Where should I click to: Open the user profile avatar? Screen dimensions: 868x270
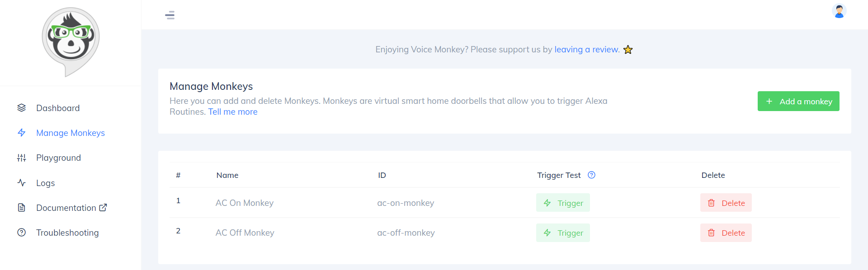[x=839, y=11]
